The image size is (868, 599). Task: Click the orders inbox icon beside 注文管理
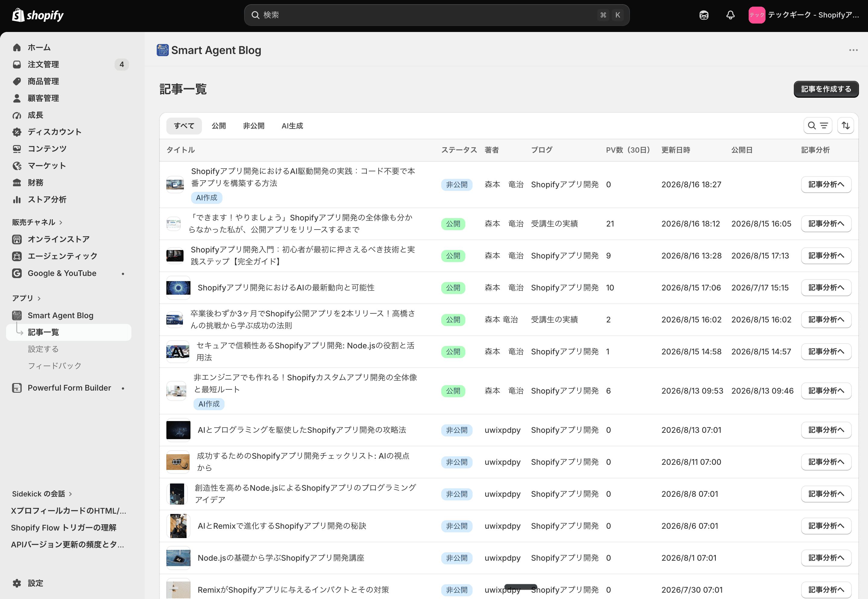[17, 64]
